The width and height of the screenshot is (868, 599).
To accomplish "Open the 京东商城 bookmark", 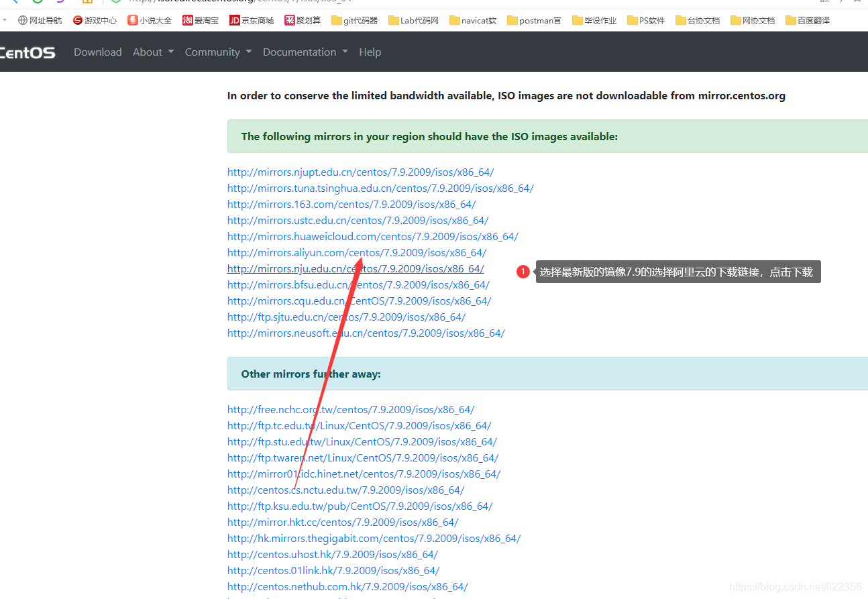I will [x=252, y=21].
